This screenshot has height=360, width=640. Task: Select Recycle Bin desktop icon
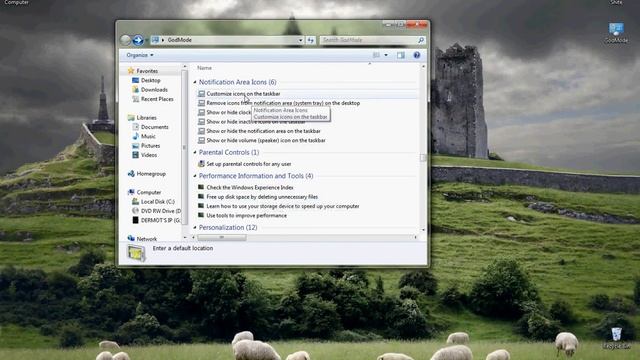point(616,337)
